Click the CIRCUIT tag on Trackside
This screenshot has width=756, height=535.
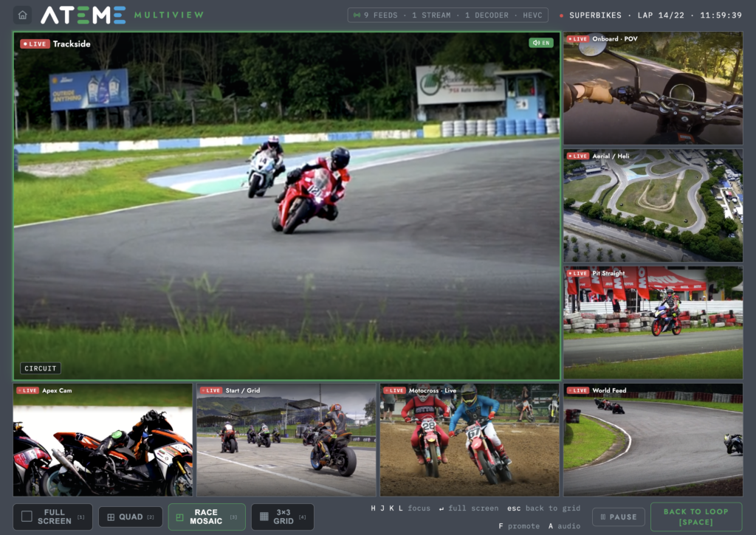pos(41,368)
